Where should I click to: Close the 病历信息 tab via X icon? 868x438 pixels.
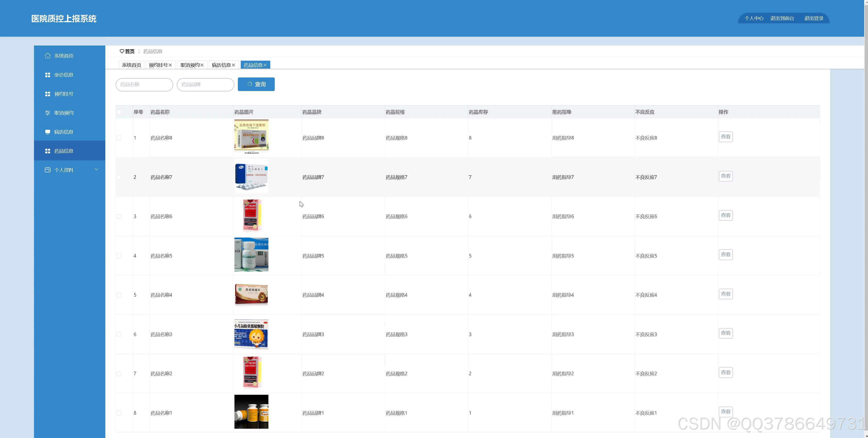(234, 65)
